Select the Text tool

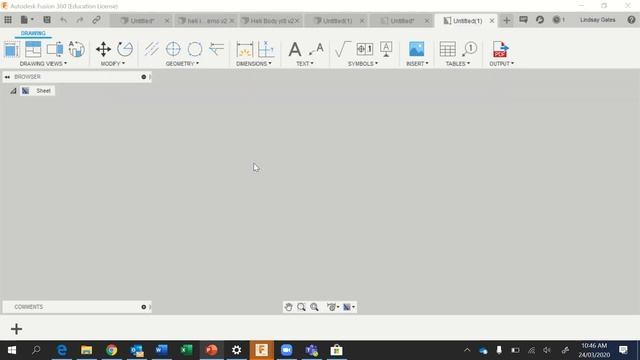point(295,49)
